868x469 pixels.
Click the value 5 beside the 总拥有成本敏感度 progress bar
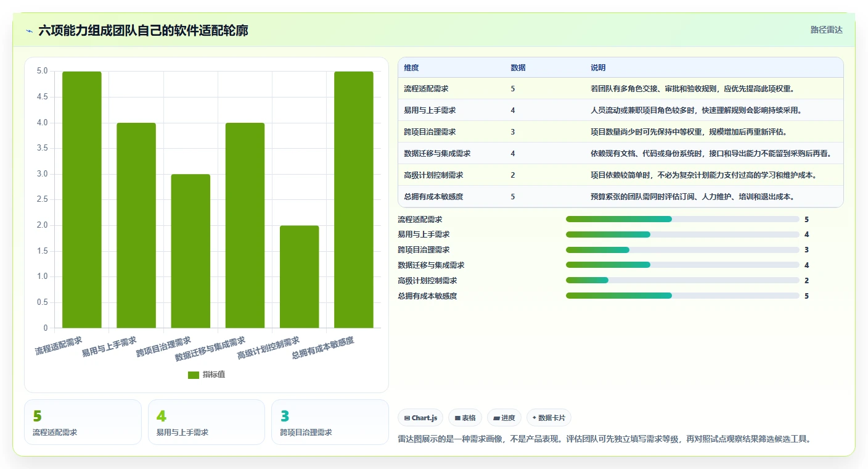[x=806, y=296]
